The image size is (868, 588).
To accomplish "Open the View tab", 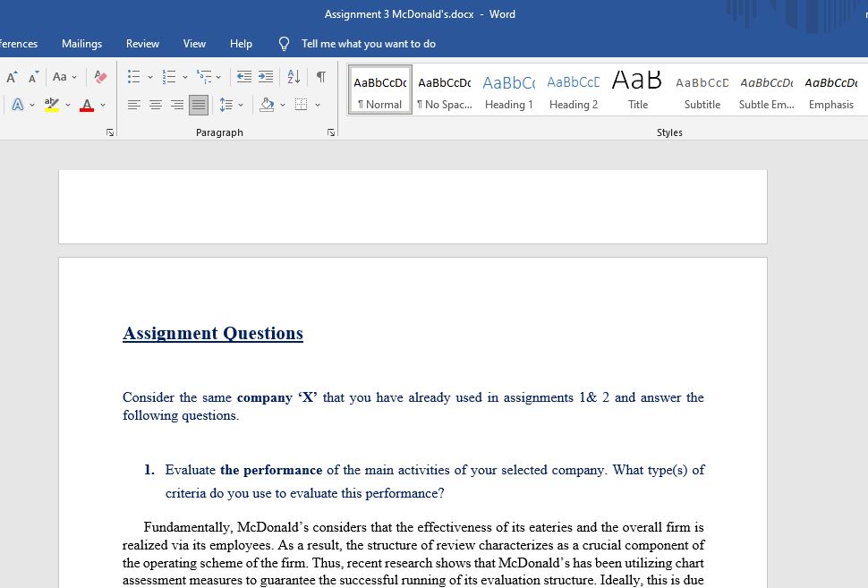I will coord(194,44).
